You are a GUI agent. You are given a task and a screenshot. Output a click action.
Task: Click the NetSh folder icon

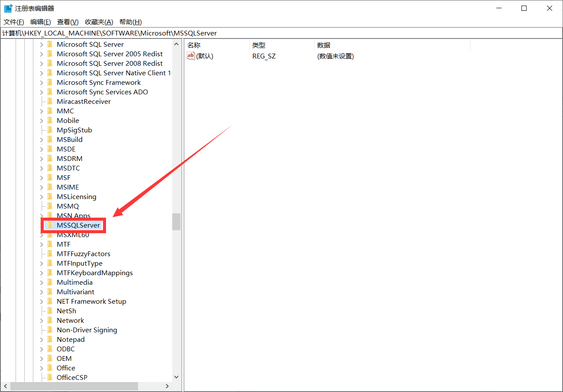tap(50, 311)
